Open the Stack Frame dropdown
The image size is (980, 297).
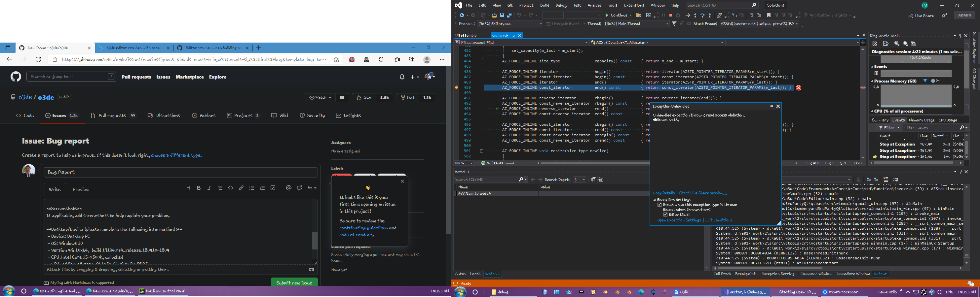tap(759, 24)
